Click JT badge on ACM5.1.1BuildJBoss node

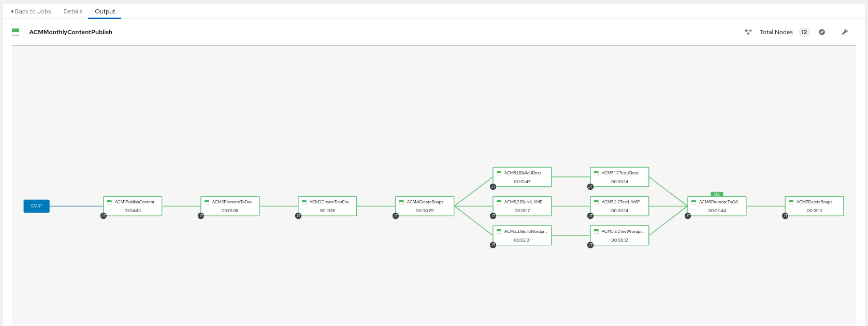(493, 187)
